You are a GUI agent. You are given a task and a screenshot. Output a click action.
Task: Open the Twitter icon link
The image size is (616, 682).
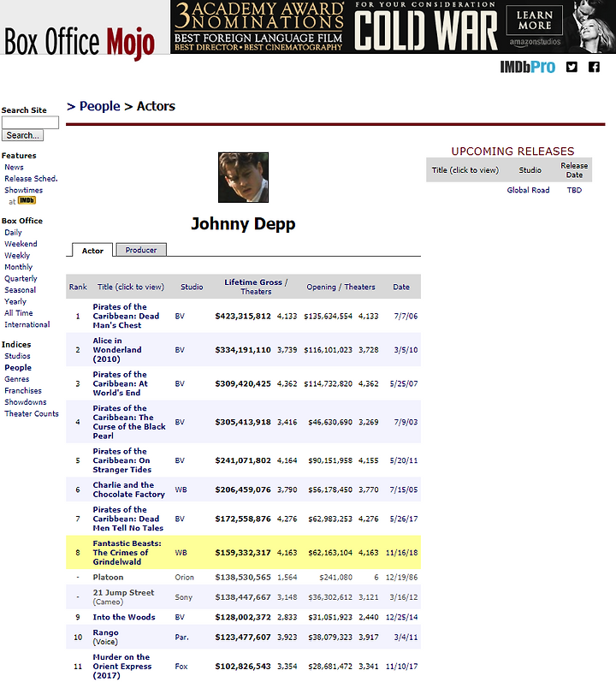572,67
